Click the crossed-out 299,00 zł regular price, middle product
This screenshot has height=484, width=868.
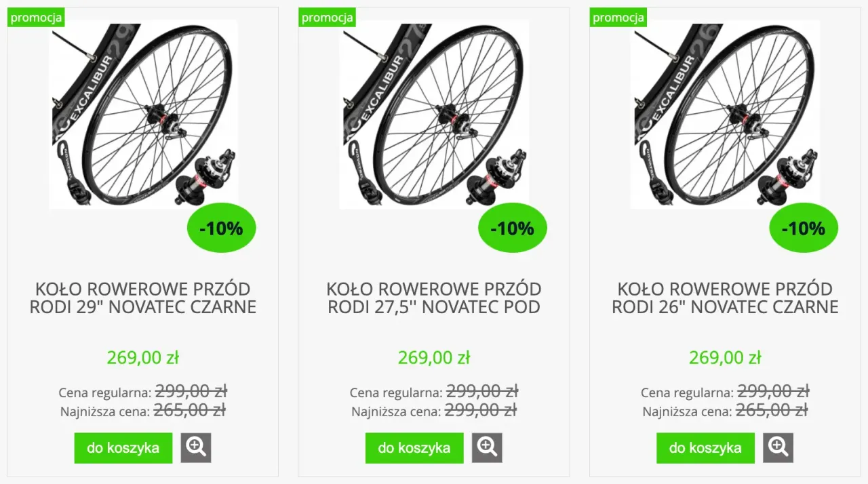pyautogui.click(x=482, y=392)
